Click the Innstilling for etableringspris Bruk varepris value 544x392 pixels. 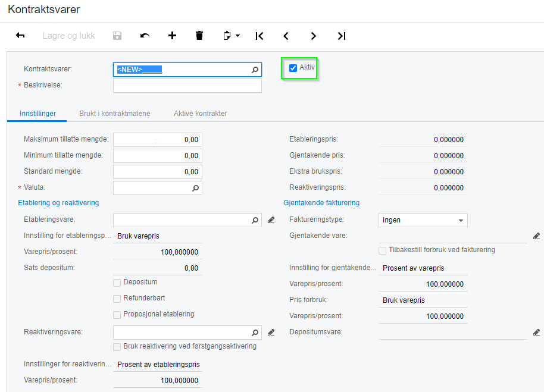click(x=138, y=236)
